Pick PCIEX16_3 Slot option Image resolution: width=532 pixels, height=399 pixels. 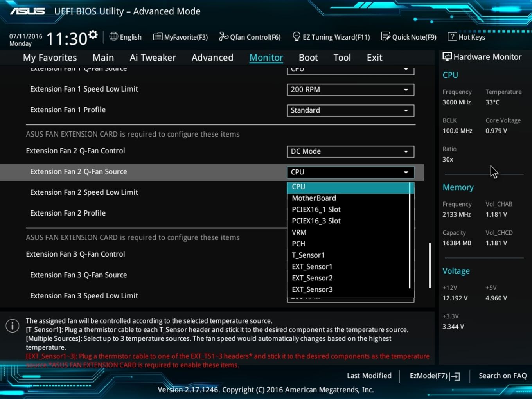(x=348, y=221)
